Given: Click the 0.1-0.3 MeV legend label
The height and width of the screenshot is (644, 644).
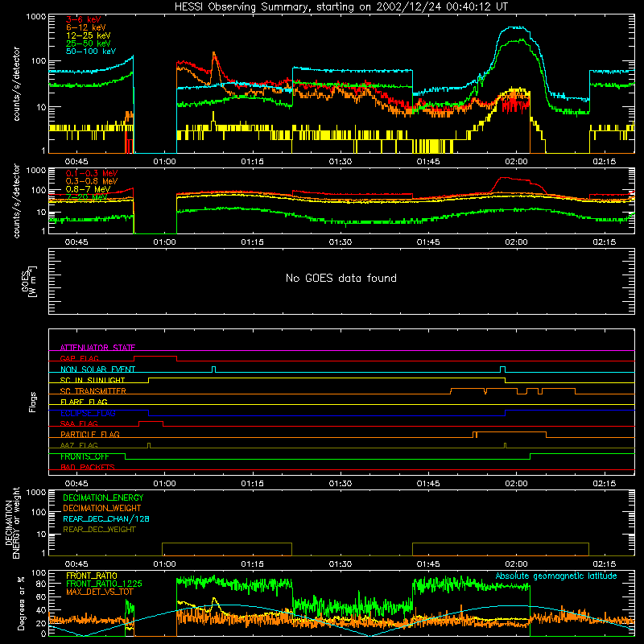Looking at the screenshot, I should (92, 173).
